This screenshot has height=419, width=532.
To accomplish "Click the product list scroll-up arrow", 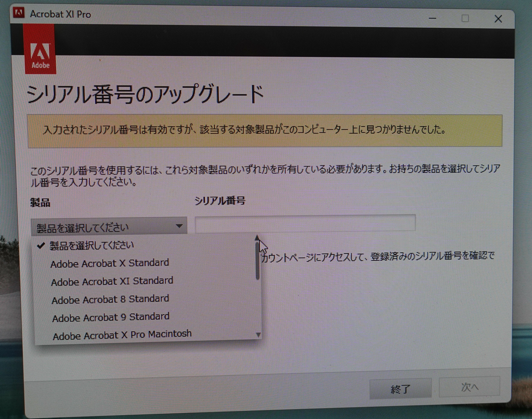I will click(x=257, y=237).
